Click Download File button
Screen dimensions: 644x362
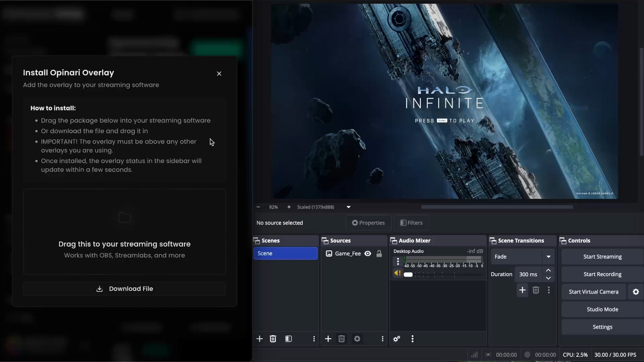coord(124,289)
